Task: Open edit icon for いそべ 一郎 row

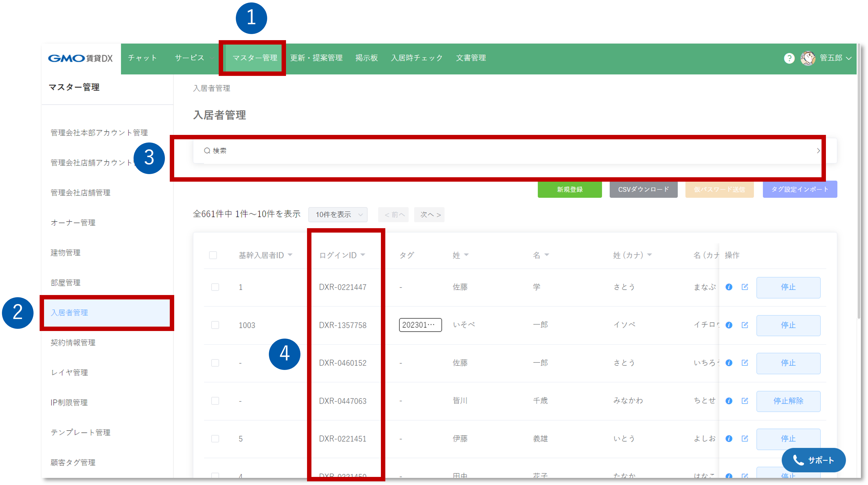Action: point(745,325)
